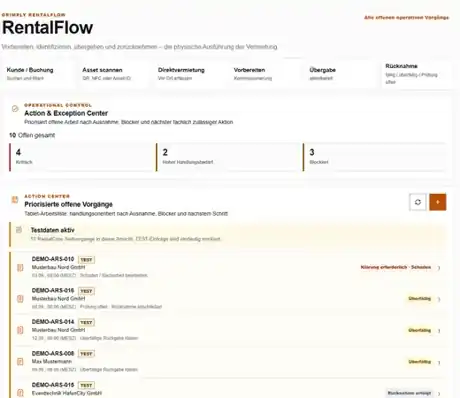Open entry titled DEMO-ARS-014
The width and height of the screenshot is (460, 398).
(53, 322)
